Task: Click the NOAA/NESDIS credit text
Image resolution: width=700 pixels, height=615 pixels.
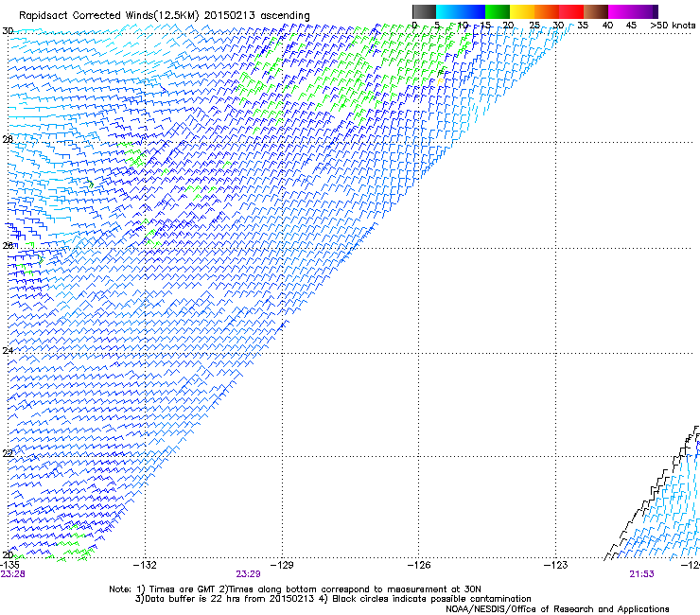Action: point(557,608)
